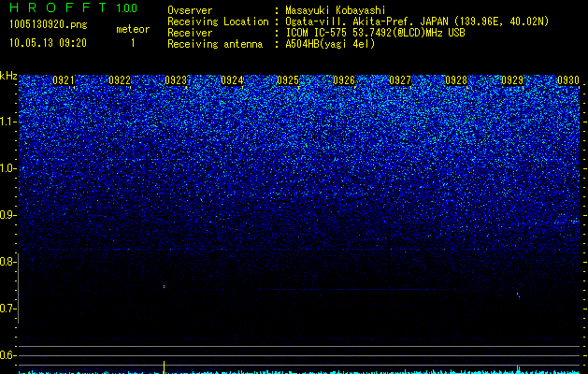Click the yellow signal-strength spike at bottom
The image size is (588, 374).
tap(164, 367)
